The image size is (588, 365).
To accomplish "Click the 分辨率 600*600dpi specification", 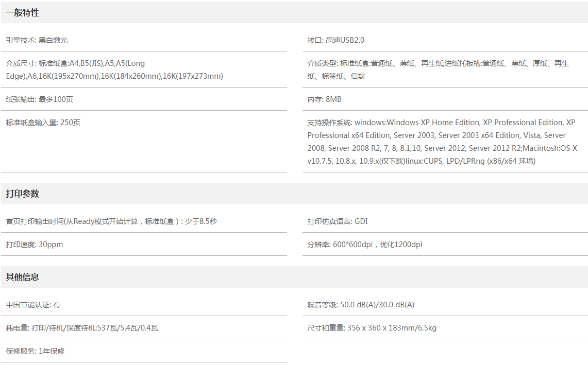I will pos(365,245).
